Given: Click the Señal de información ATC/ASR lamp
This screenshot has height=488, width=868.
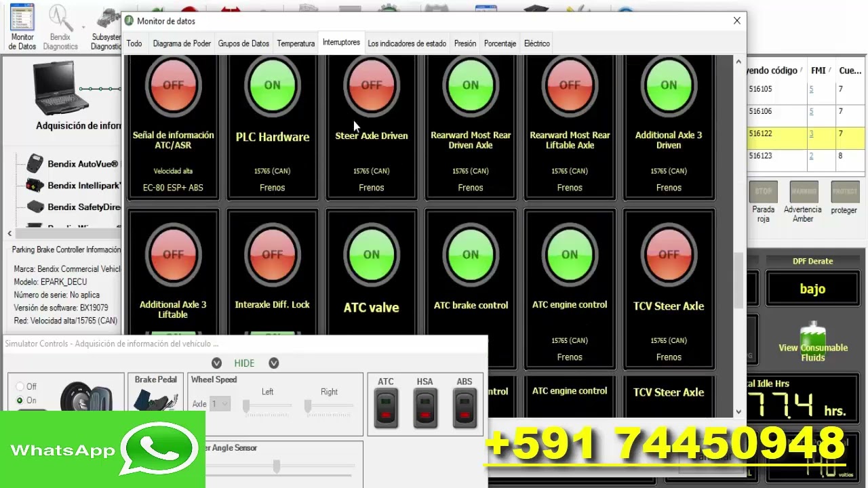Looking at the screenshot, I should 173,85.
